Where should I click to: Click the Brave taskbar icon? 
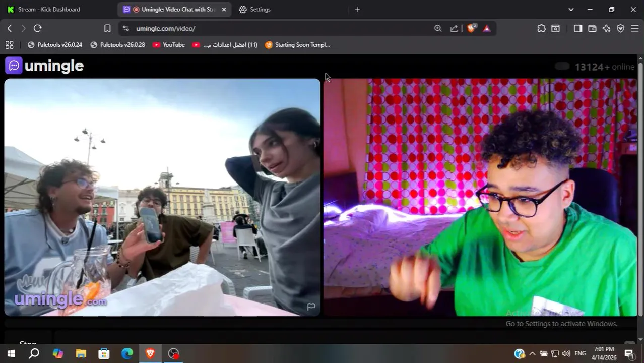150,353
